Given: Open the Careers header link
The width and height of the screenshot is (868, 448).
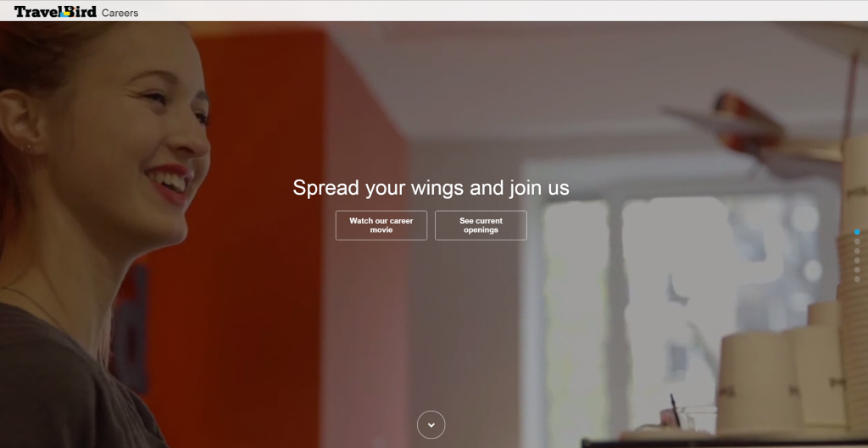Looking at the screenshot, I should tap(120, 13).
